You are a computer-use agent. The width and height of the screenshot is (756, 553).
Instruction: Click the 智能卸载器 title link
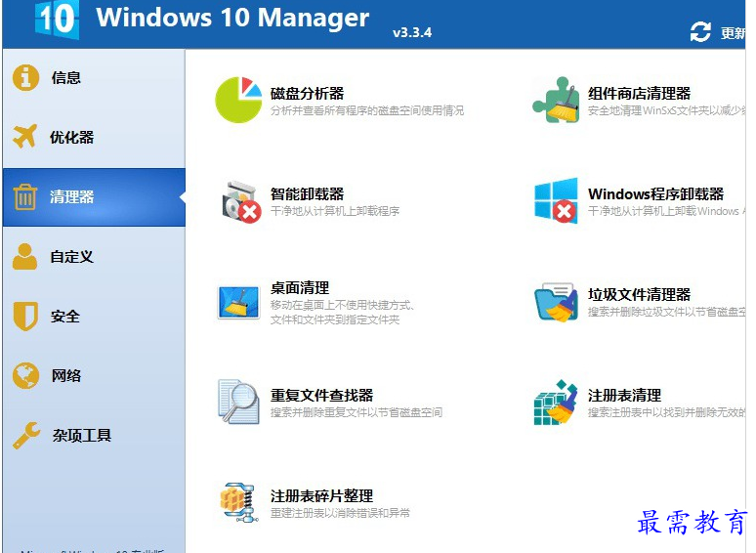click(307, 193)
